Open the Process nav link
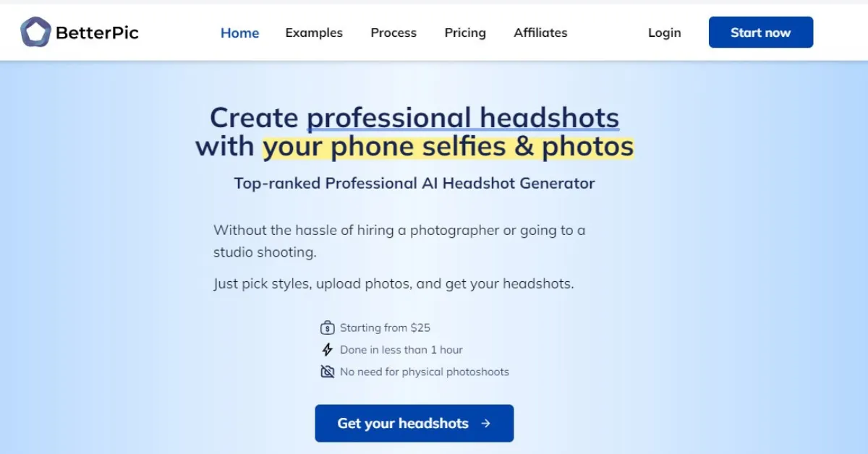The image size is (868, 454). click(x=393, y=33)
